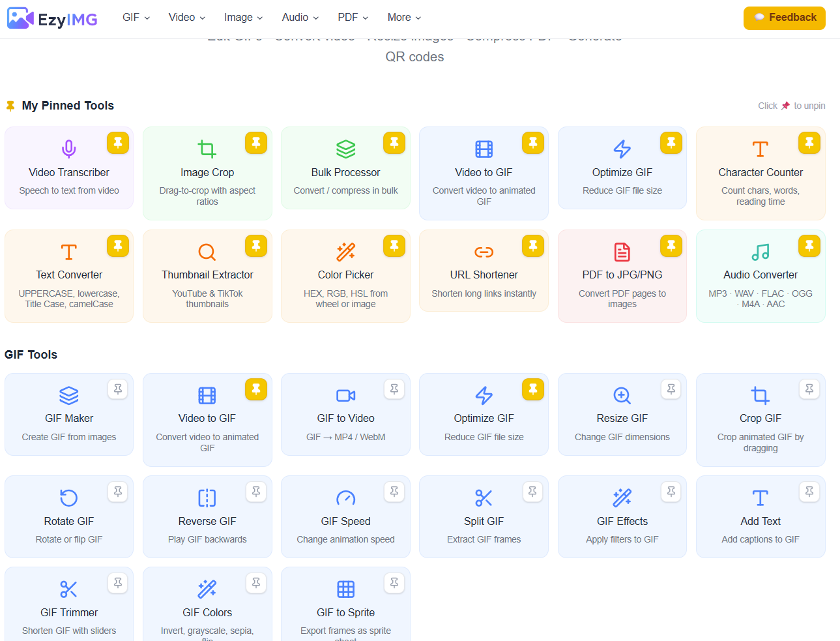The height and width of the screenshot is (641, 840).
Task: Click the GIF Maker layers icon
Action: 69,395
